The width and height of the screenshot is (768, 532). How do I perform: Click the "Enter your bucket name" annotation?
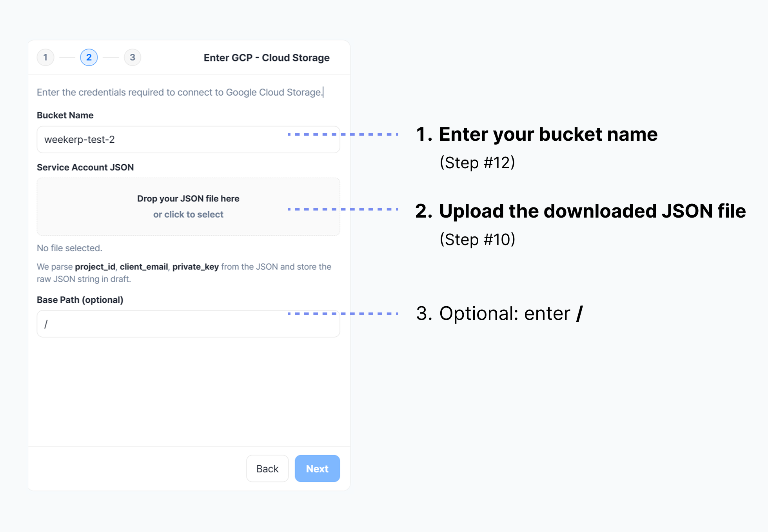point(548,134)
